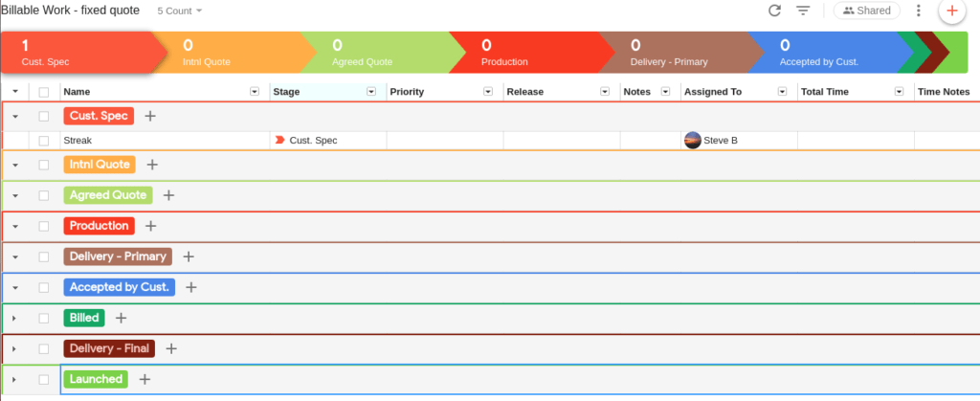The image size is (980, 401).
Task: Click the Cust. Spec stage cell in Streak row
Action: click(328, 141)
